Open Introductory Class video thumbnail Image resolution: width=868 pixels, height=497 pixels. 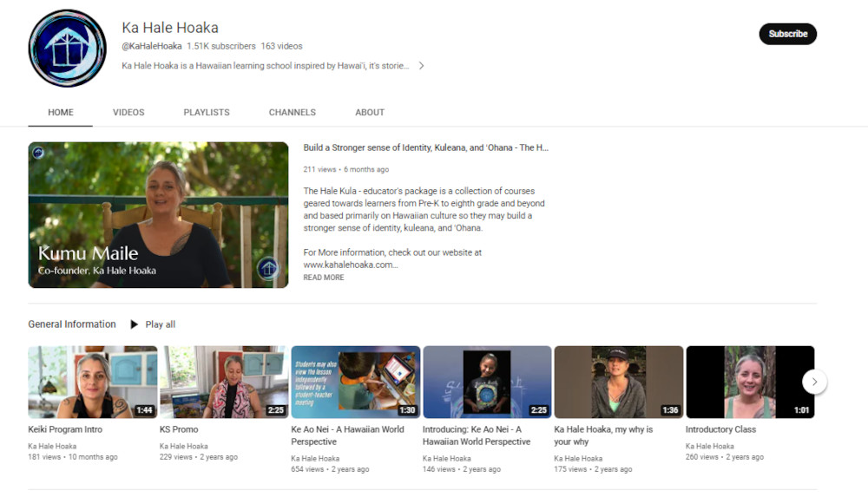pyautogui.click(x=750, y=382)
